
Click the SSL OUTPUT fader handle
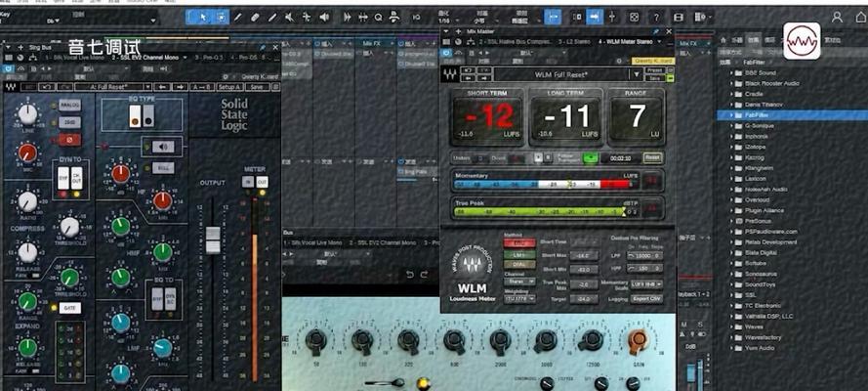213,239
